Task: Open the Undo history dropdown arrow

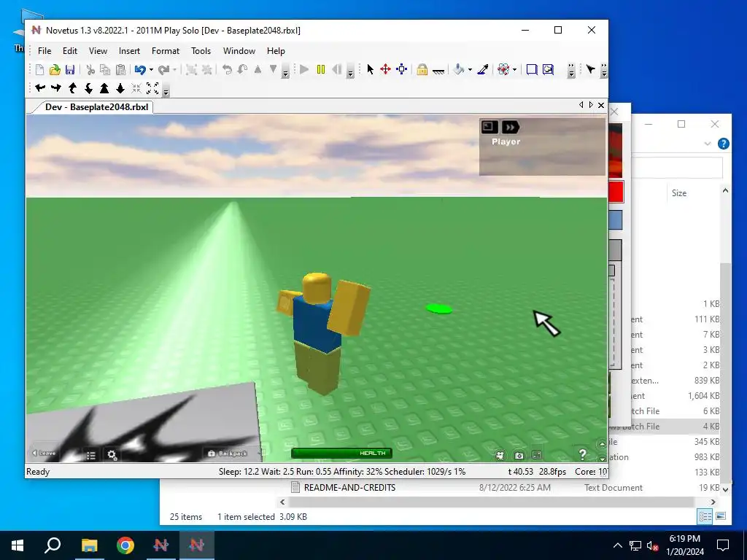Action: point(151,70)
